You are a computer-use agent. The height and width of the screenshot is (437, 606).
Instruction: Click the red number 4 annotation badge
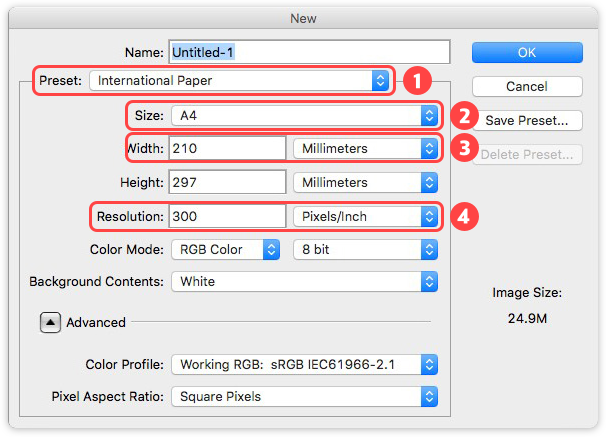[462, 216]
